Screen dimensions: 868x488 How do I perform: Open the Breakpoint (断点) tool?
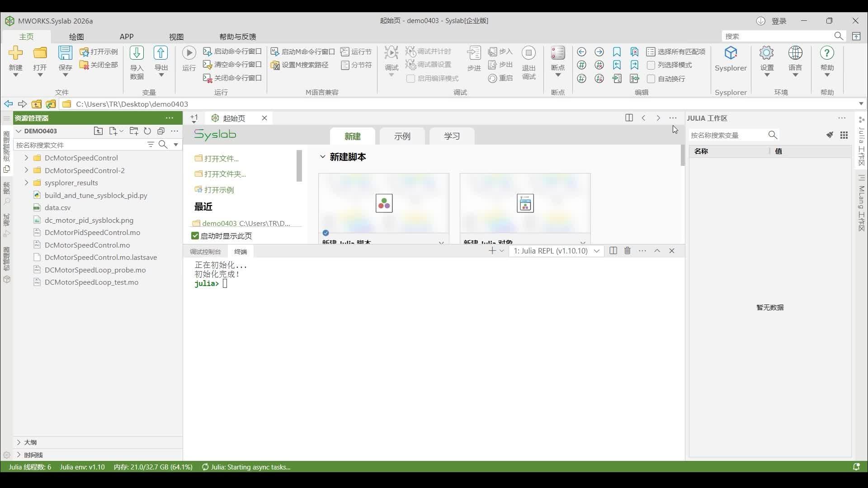click(558, 61)
